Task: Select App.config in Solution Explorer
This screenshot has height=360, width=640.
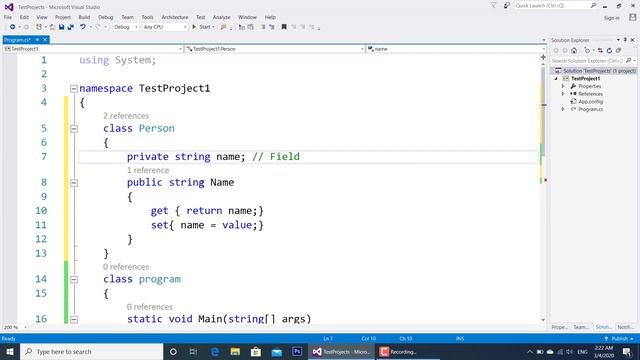Action: (x=590, y=102)
